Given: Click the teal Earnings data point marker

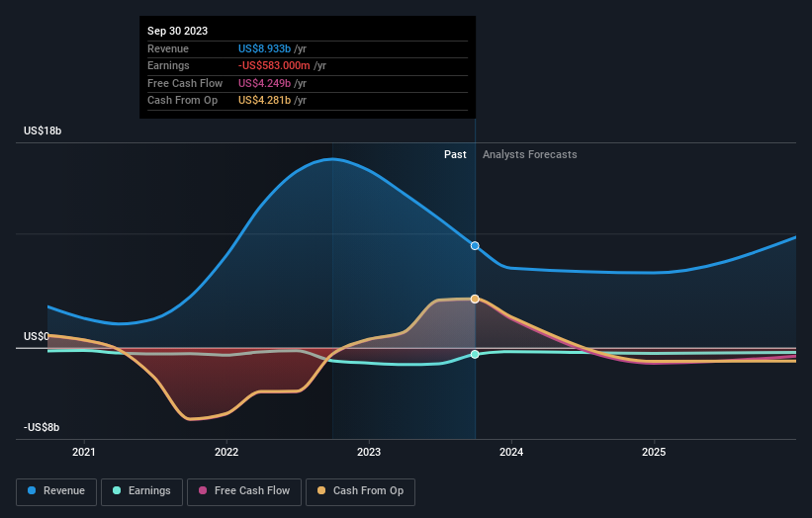Looking at the screenshot, I should point(475,355).
